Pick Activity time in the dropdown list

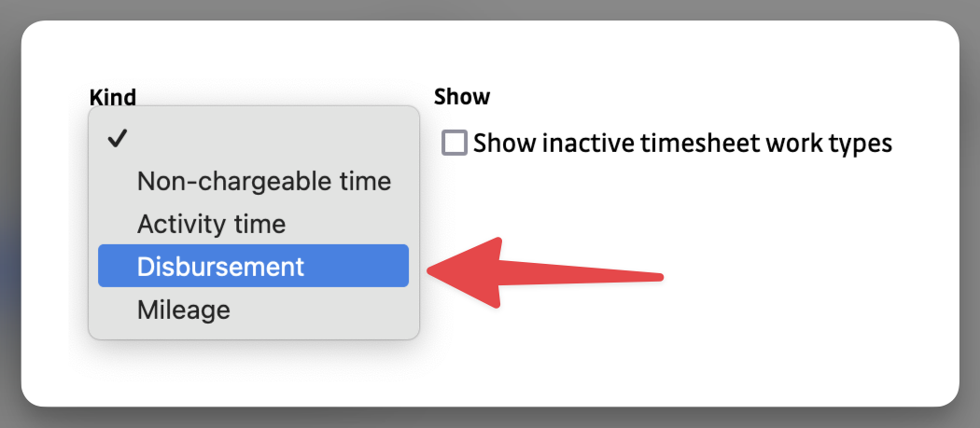pyautogui.click(x=211, y=224)
